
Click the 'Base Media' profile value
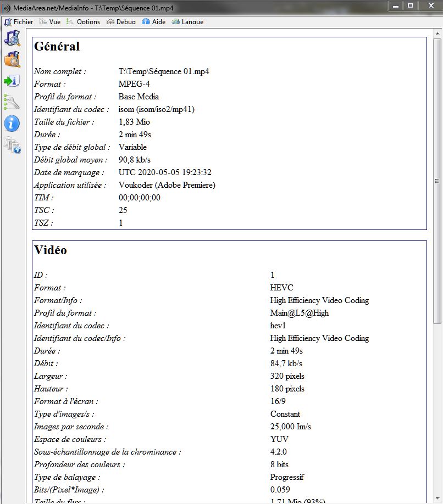point(139,97)
